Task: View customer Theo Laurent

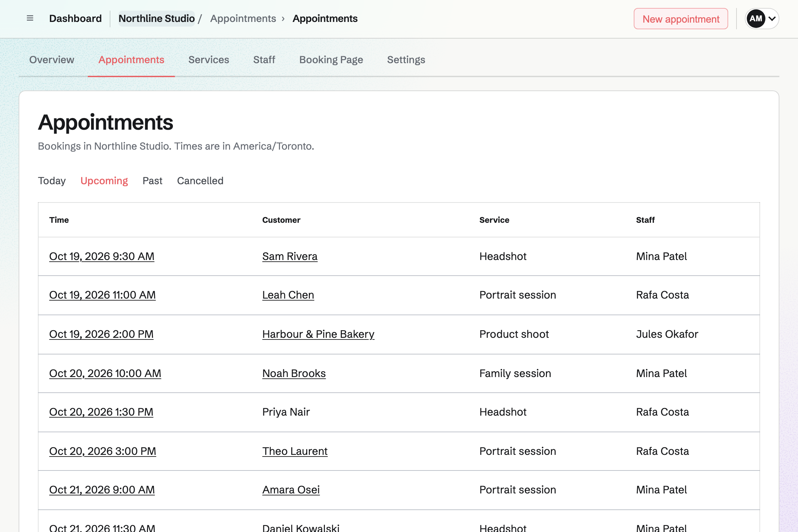Action: point(295,451)
